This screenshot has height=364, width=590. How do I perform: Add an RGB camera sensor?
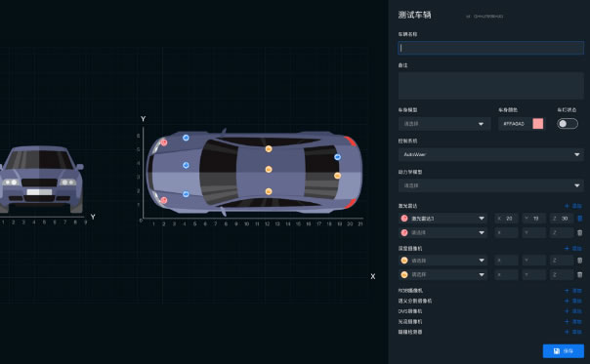tap(573, 291)
